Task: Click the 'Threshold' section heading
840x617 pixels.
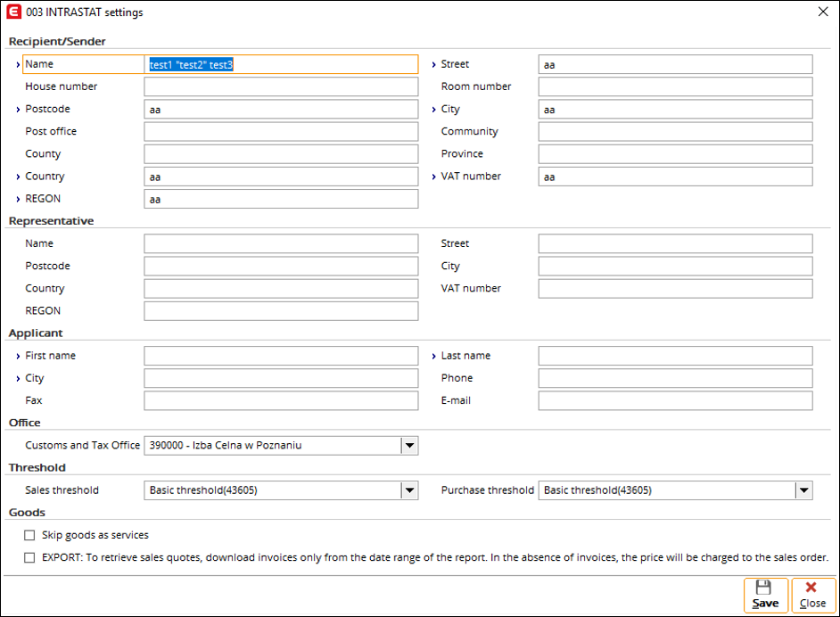Action: (37, 468)
